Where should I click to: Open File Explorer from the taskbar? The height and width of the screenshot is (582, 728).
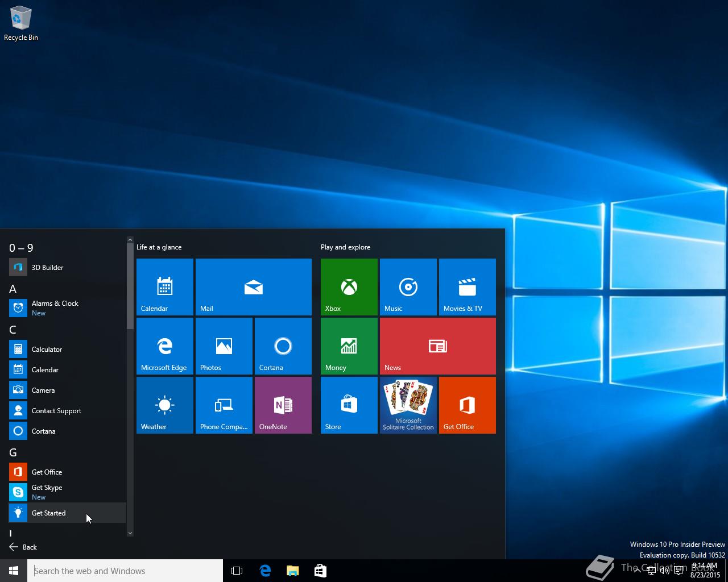click(292, 571)
